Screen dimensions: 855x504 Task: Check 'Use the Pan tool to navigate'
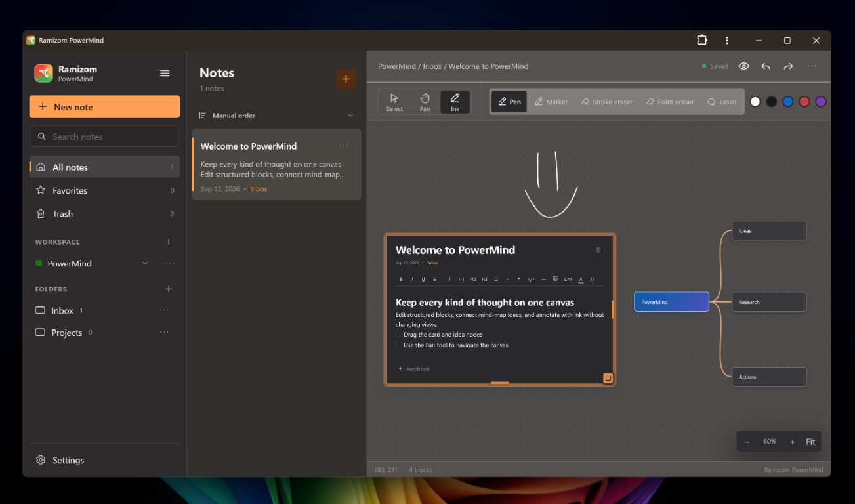tap(398, 345)
